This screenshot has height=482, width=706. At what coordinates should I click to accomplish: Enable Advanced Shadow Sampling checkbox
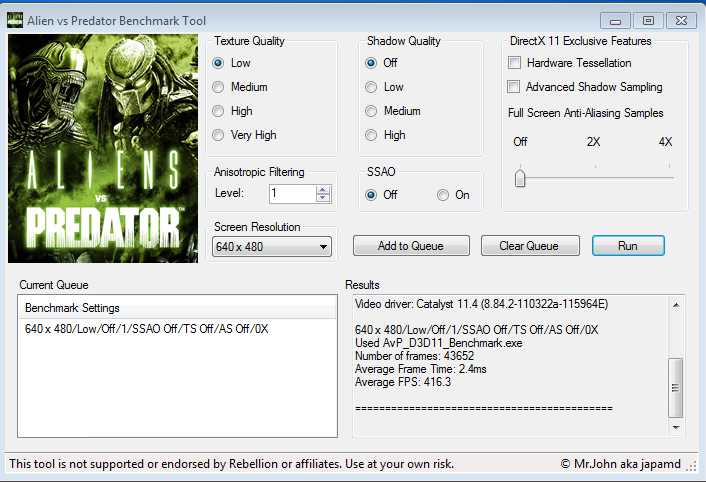tap(513, 86)
